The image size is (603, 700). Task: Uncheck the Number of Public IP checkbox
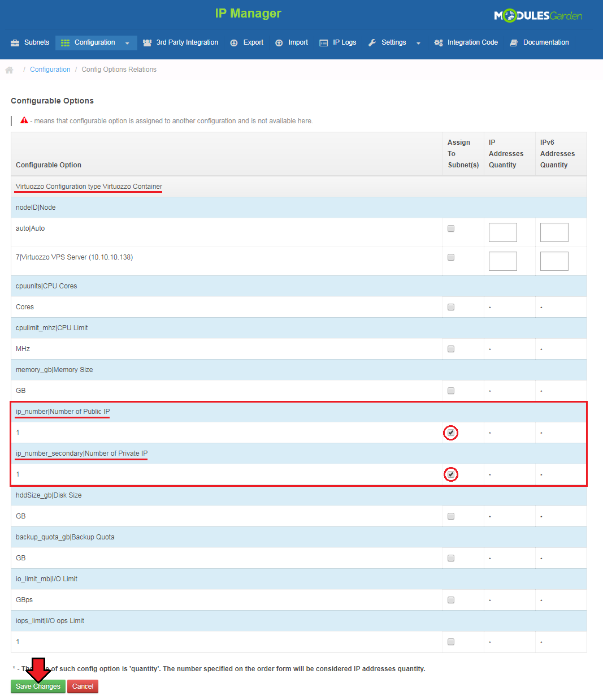point(451,433)
